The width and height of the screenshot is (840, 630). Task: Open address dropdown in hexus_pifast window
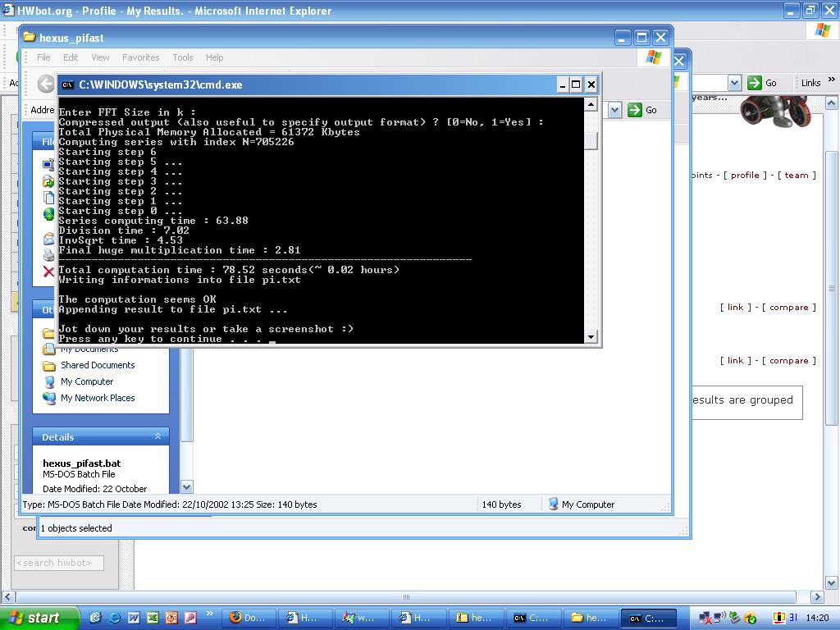tap(614, 110)
